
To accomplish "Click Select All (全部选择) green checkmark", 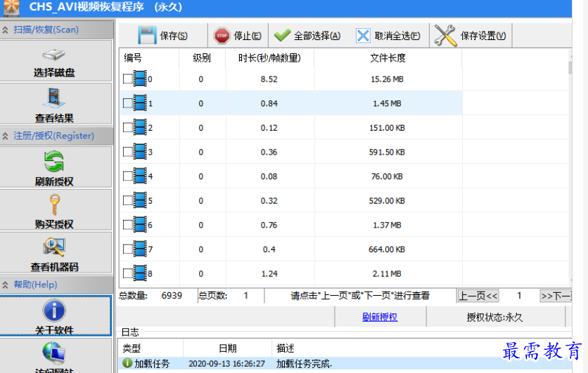I will [x=283, y=35].
